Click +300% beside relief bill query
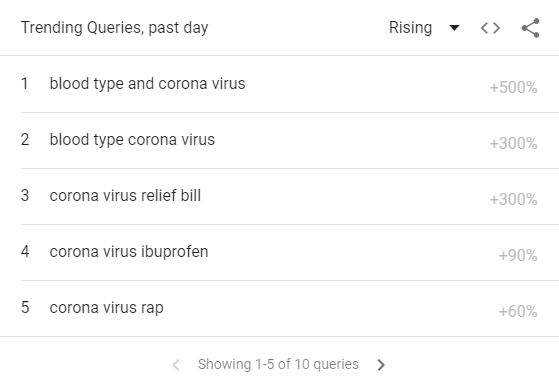Viewport: 559px width, 387px height. (513, 199)
